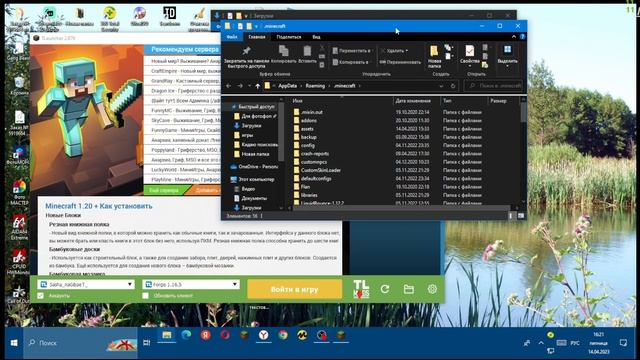Expand Удалить dropdown arrow in ribbon
The height and width of the screenshot is (360, 640).
407,51
